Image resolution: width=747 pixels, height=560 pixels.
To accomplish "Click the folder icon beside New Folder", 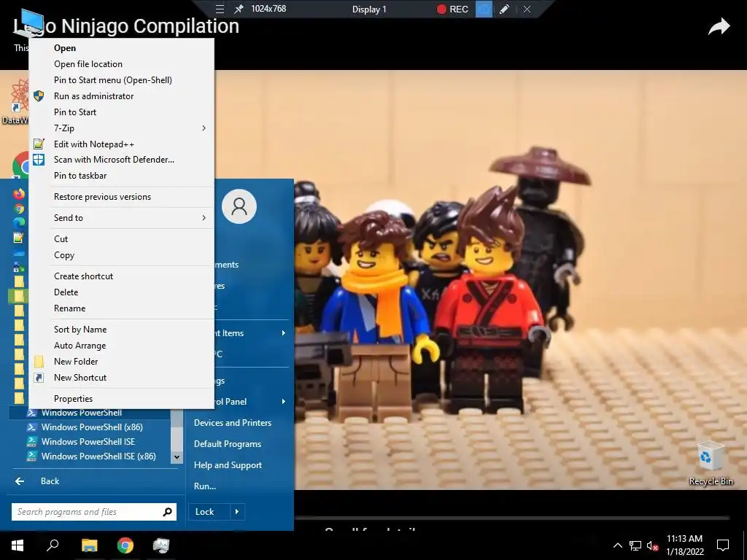I will 39,362.
